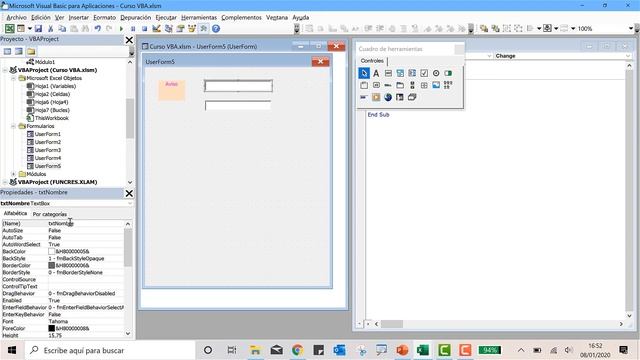This screenshot has height=360, width=640.
Task: Select the ListBox control tool
Action: [412, 73]
